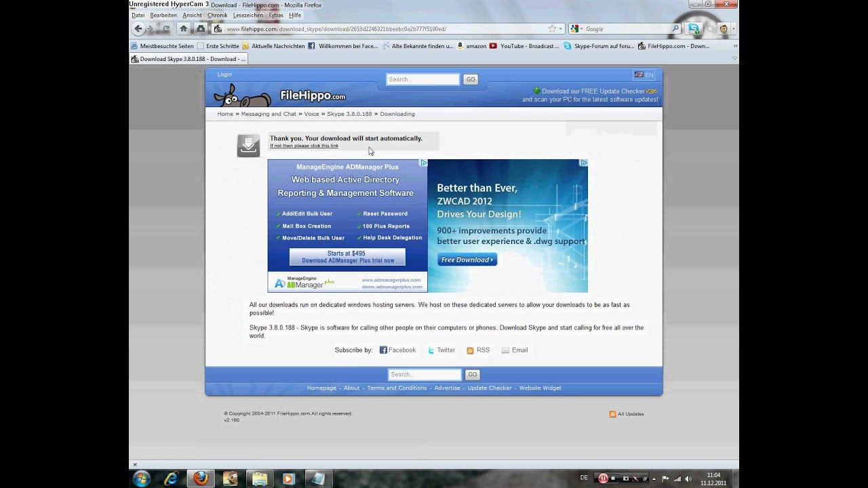
Task: Open the Meistbesuchte Seiten bookmark
Action: 162,46
